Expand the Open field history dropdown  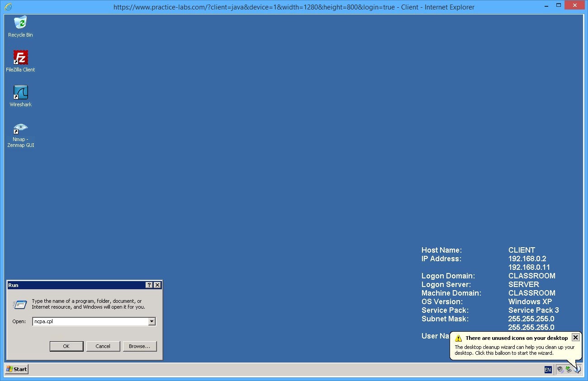[x=152, y=321]
